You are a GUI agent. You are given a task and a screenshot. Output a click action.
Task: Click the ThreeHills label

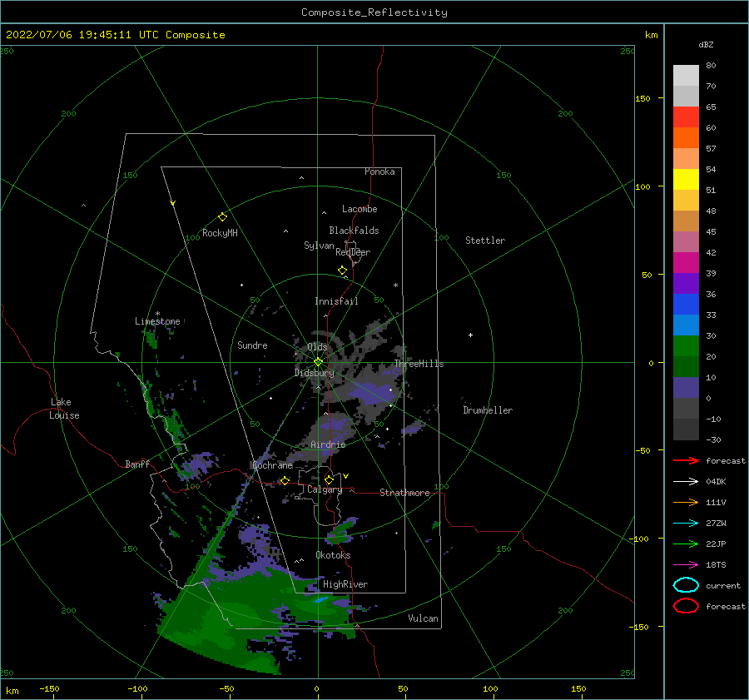[419, 364]
